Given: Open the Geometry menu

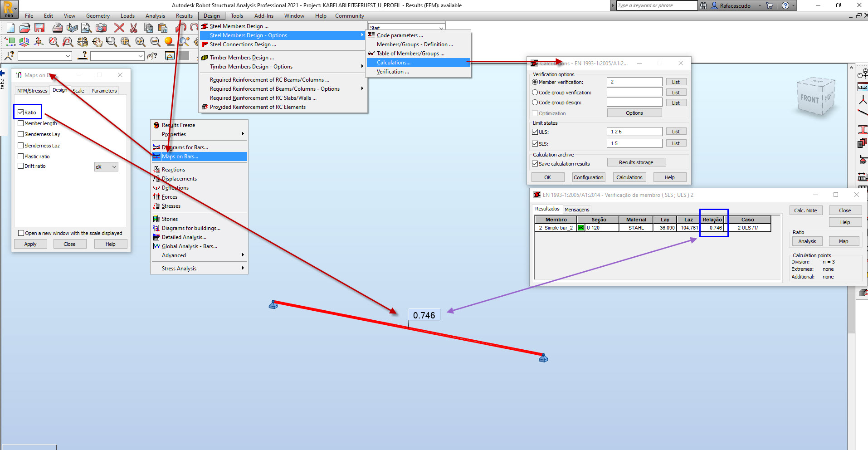Looking at the screenshot, I should 98,16.
